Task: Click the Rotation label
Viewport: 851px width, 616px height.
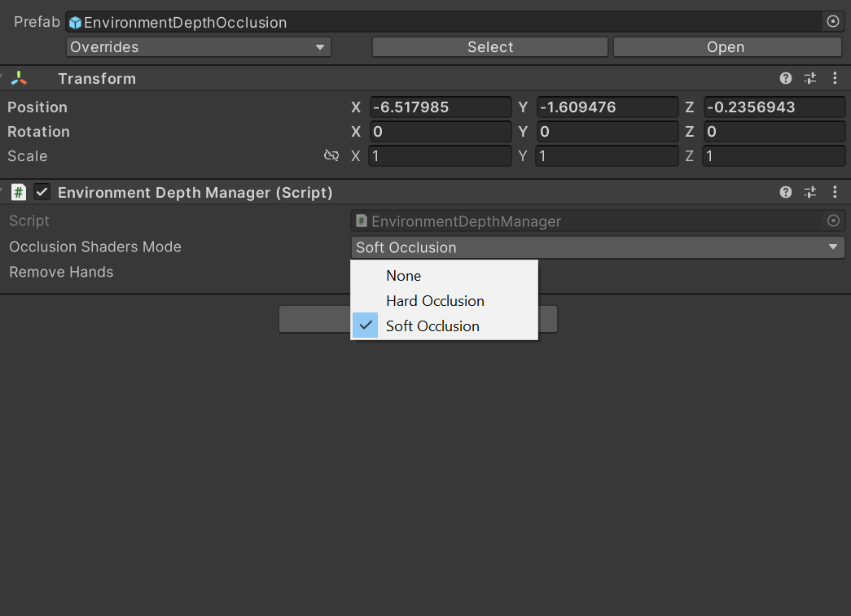Action: [38, 131]
